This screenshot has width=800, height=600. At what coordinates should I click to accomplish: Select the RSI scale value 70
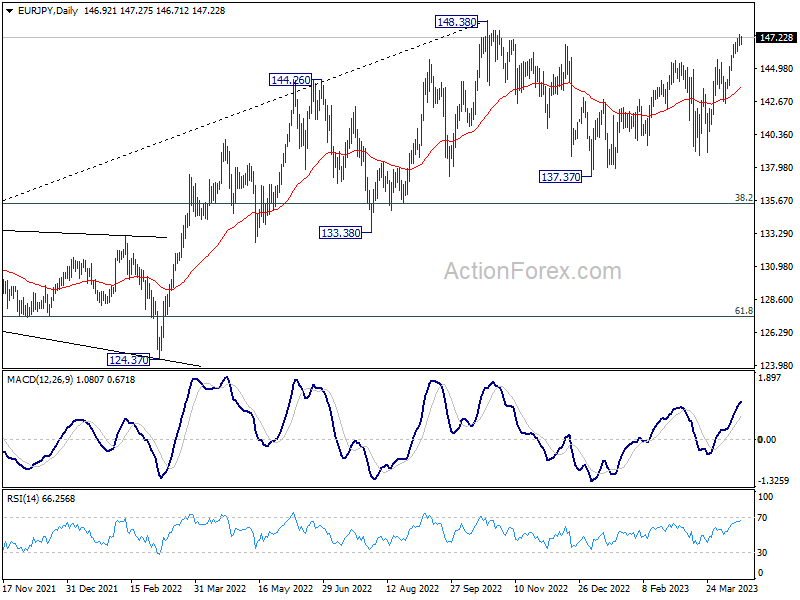(762, 518)
